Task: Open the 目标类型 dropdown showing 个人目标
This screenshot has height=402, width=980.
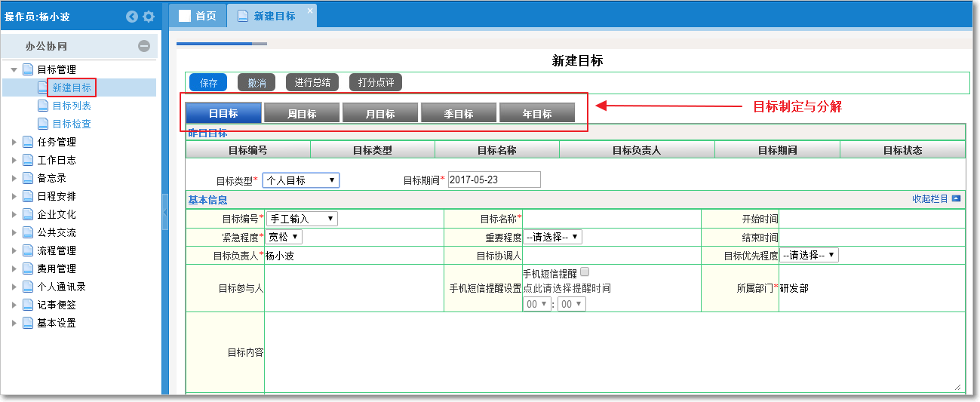Action: click(300, 180)
